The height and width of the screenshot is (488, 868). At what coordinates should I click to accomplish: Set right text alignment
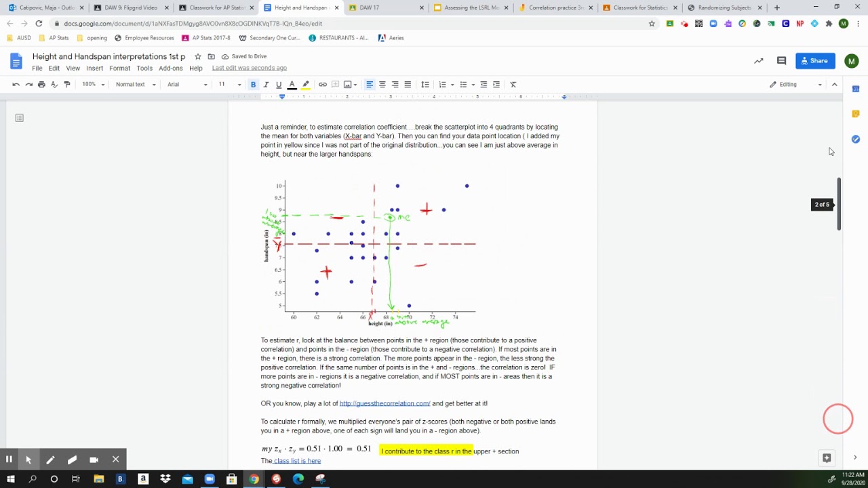pos(395,84)
